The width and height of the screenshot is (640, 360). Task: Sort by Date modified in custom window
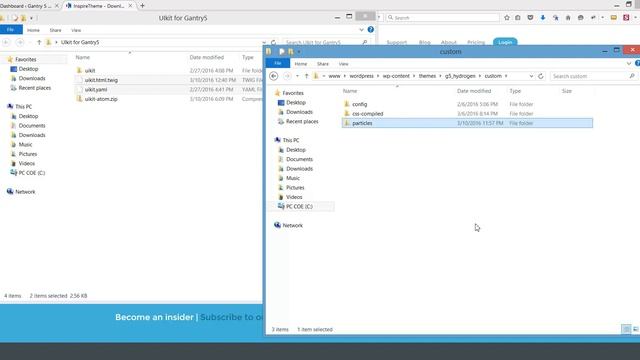474,91
